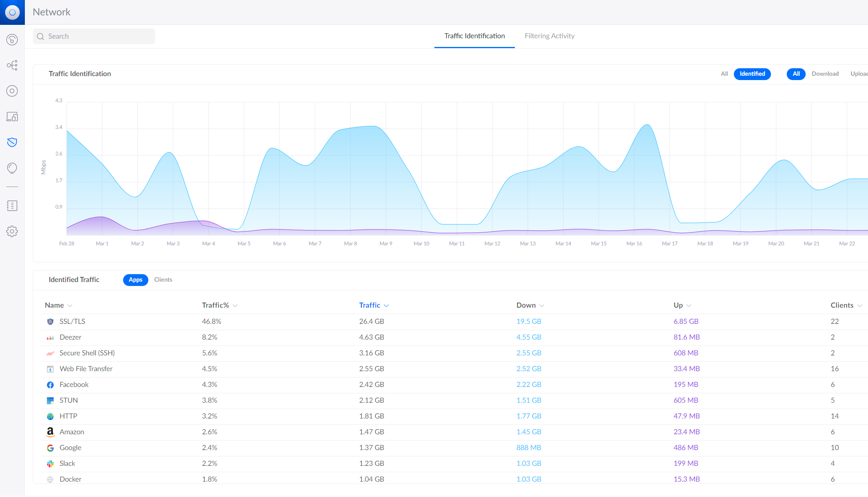Switch chart filter to Download
Viewport: 868px width, 497px height.
coord(825,74)
